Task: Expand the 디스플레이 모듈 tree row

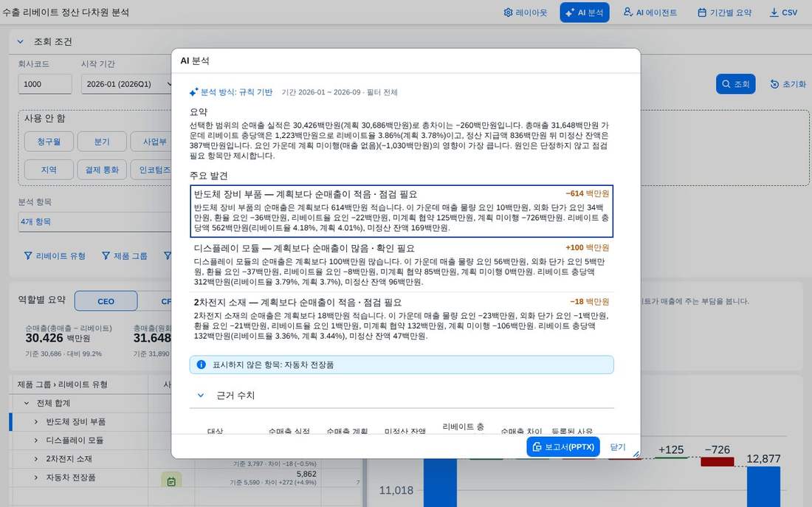Action: [x=35, y=440]
